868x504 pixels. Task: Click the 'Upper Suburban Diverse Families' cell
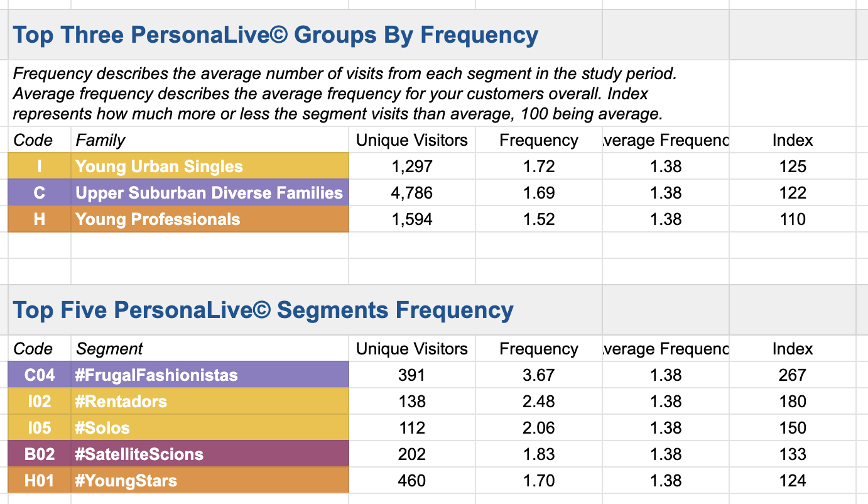(210, 193)
